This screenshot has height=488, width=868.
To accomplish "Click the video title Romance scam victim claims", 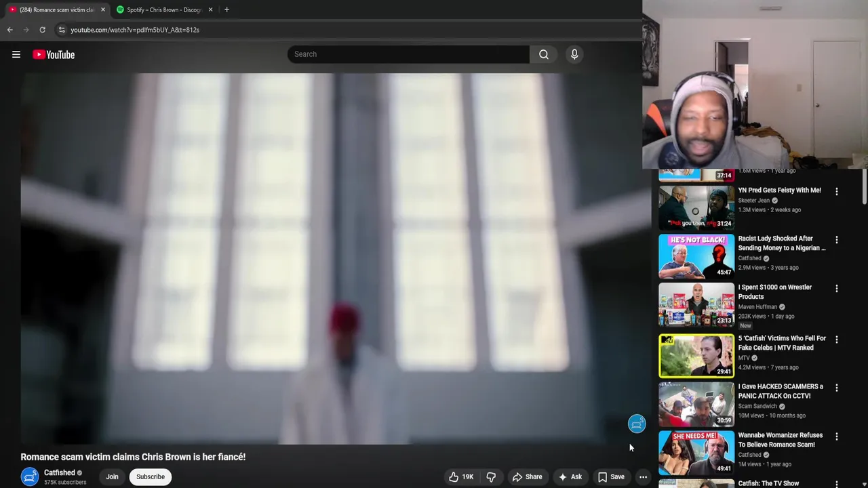I will 133,457.
